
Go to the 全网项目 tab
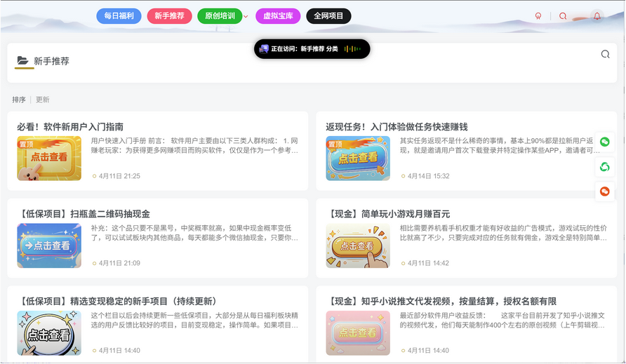click(x=328, y=15)
